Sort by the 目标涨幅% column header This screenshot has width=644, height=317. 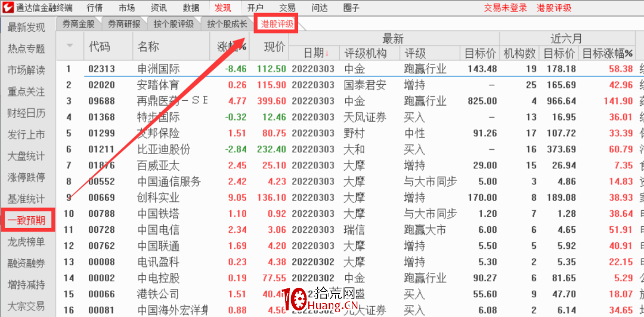pyautogui.click(x=608, y=53)
